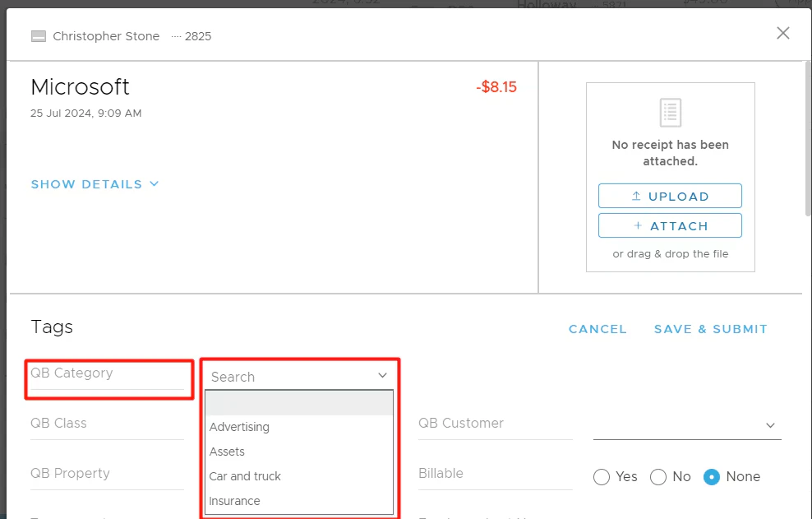Click 'No receipt has been attached.' message
This screenshot has width=812, height=519.
[670, 153]
